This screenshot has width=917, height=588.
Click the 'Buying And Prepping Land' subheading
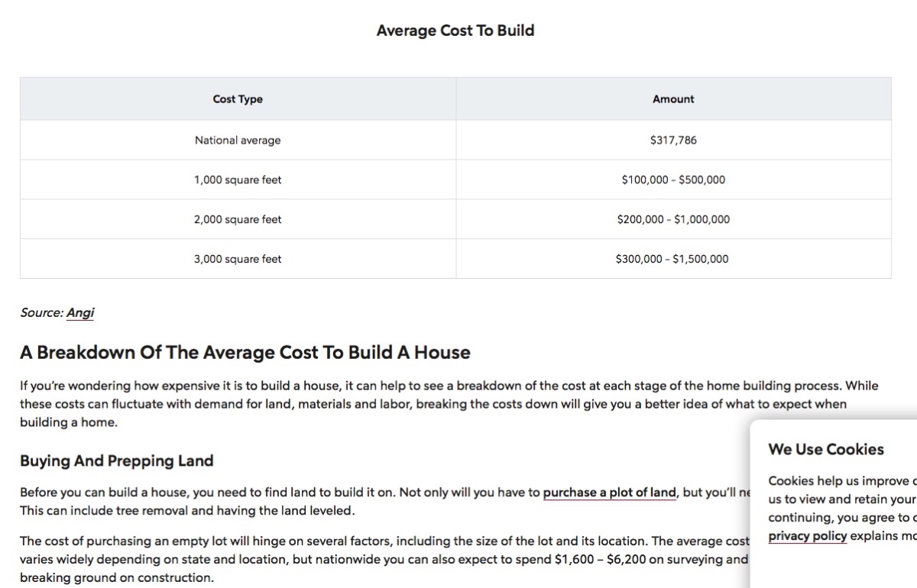click(116, 461)
